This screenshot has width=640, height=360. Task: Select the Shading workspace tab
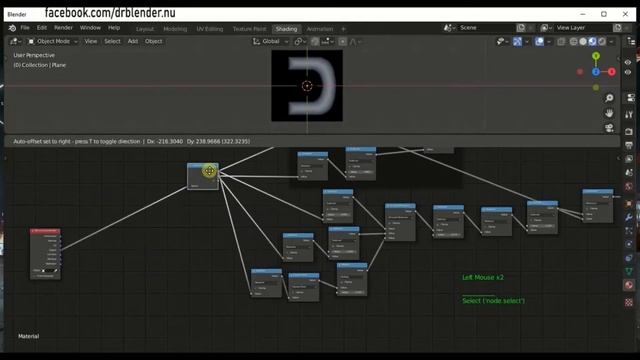click(x=286, y=29)
